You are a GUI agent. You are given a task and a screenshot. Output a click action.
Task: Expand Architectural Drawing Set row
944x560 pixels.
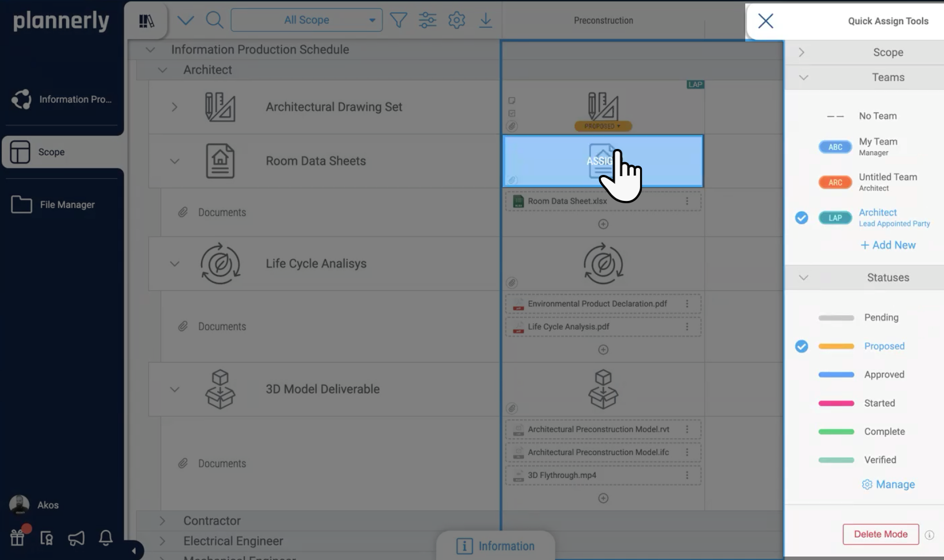(x=174, y=107)
